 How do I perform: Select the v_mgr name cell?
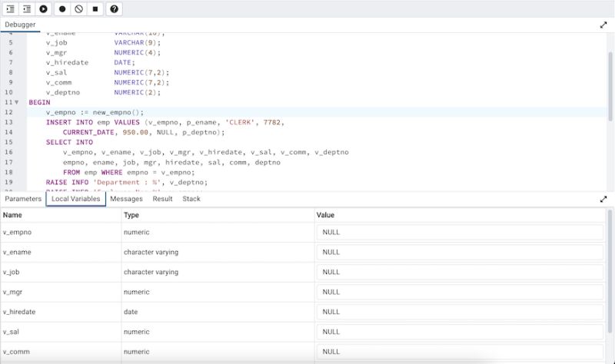pos(61,293)
